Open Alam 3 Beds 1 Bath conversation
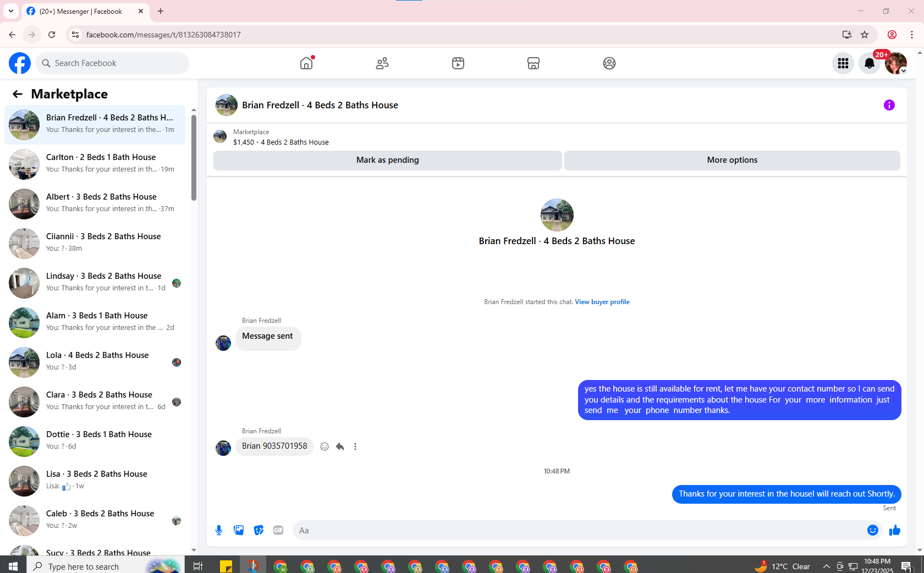 coord(95,322)
